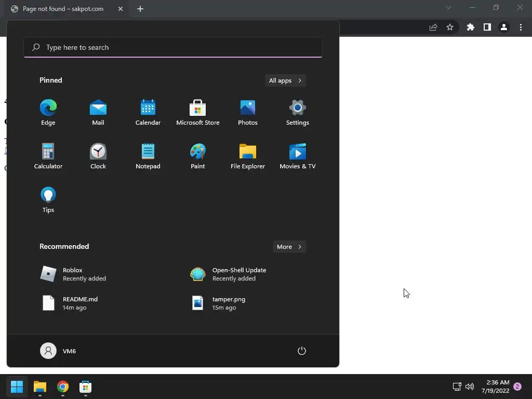Screen dimensions: 532x399
Task: Open Chrome's tab search chevron
Action: 448,7
